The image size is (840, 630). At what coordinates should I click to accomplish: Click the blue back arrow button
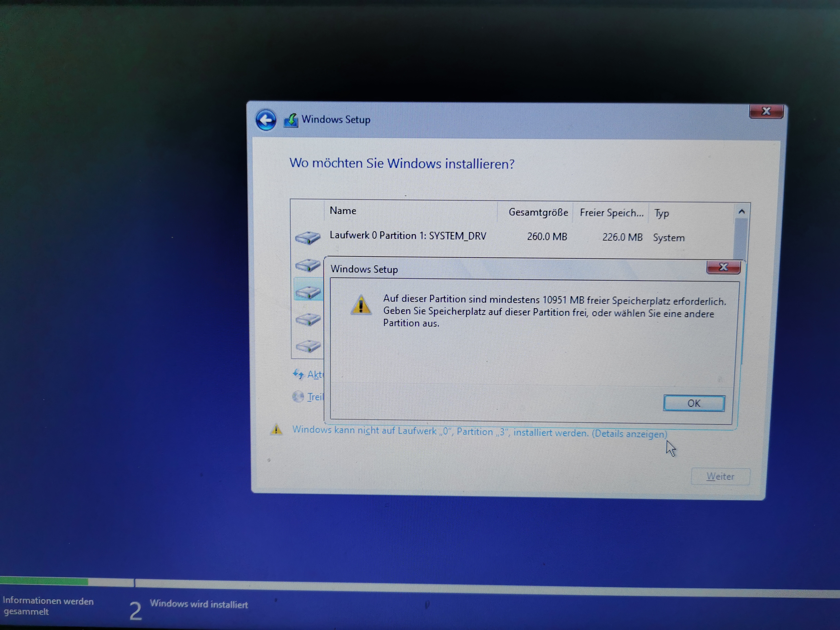pyautogui.click(x=266, y=120)
